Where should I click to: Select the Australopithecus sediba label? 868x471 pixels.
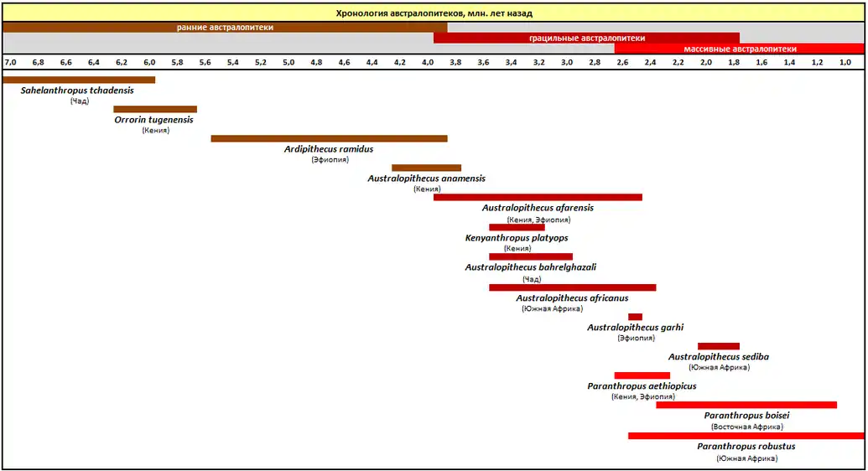[718, 357]
